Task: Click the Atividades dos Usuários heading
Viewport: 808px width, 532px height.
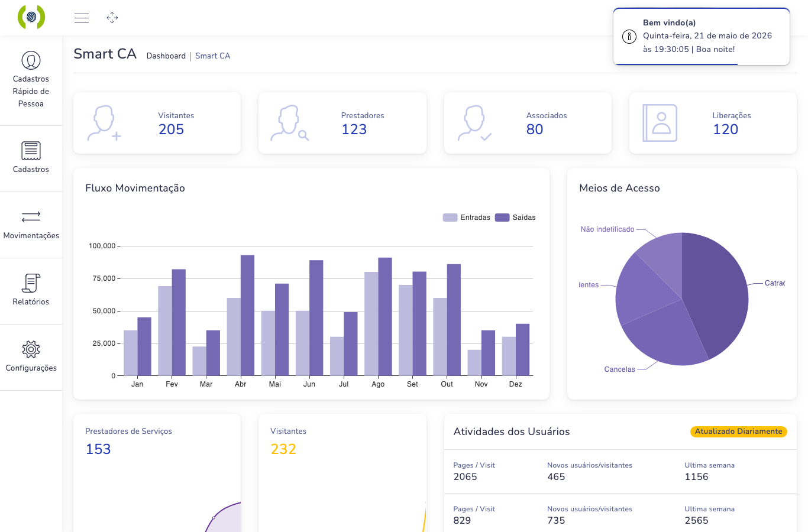Action: [512, 432]
